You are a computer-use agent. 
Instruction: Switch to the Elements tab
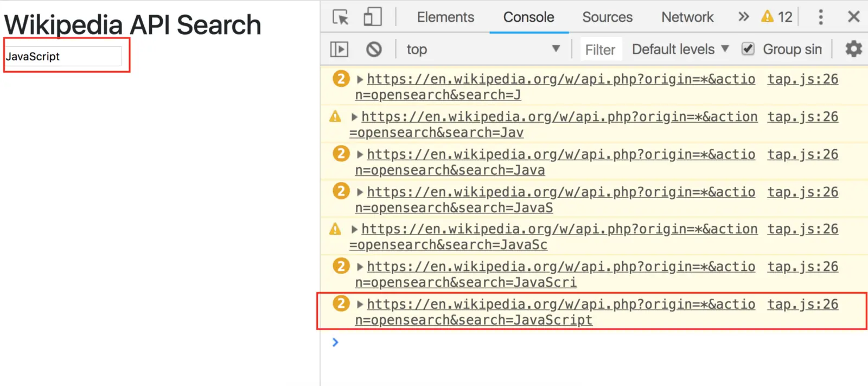(445, 17)
